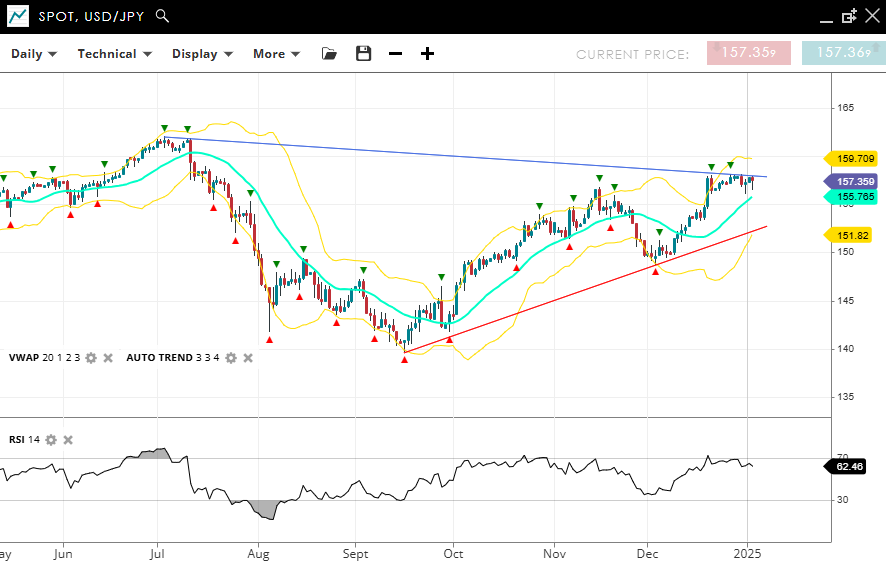This screenshot has width=886, height=564.
Task: Open the Display dropdown menu
Action: pyautogui.click(x=202, y=54)
